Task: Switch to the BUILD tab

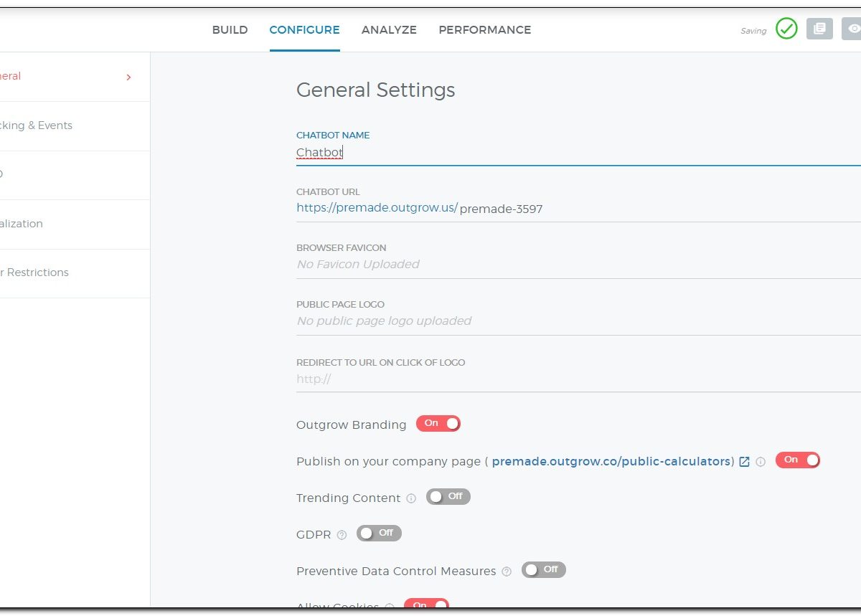Action: pos(230,30)
